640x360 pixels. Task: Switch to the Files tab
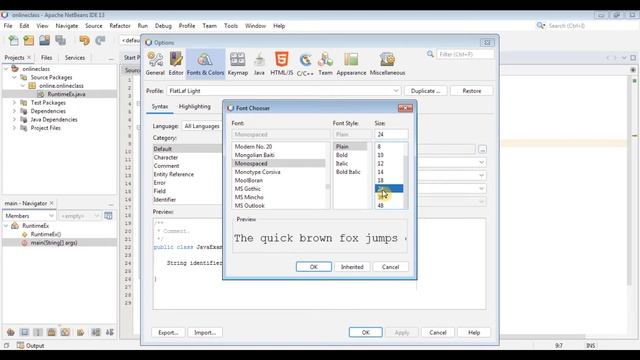(47, 58)
